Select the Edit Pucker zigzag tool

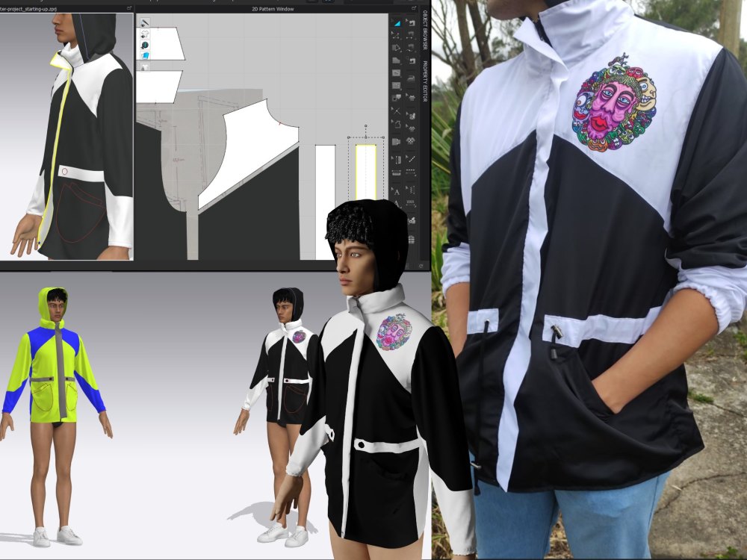pos(411,190)
